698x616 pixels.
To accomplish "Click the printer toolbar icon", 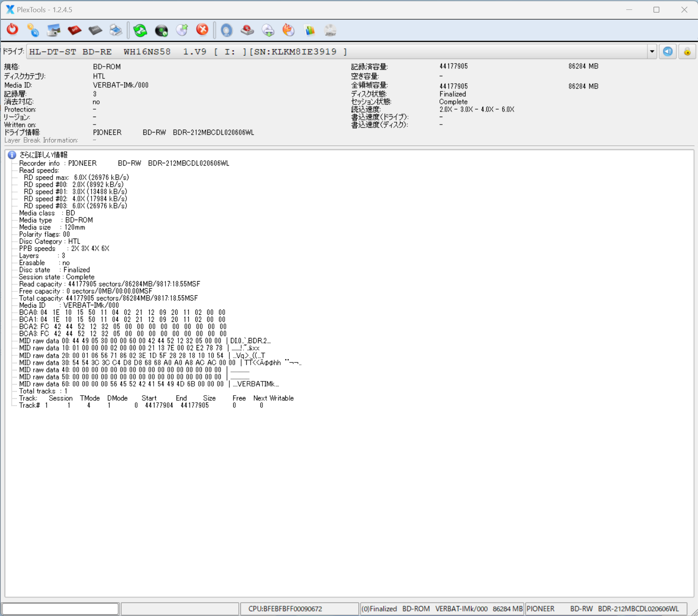I will pyautogui.click(x=115, y=30).
